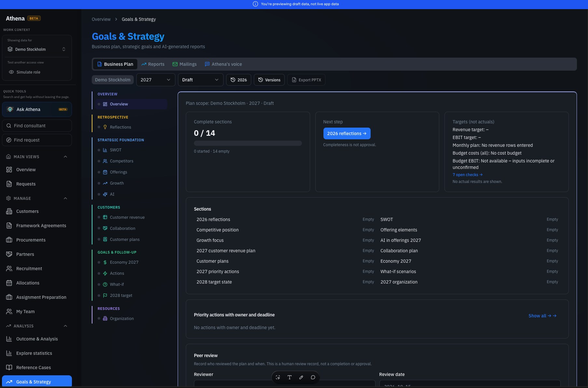
Task: Click the Reflections lightbulb icon
Action: pos(105,127)
